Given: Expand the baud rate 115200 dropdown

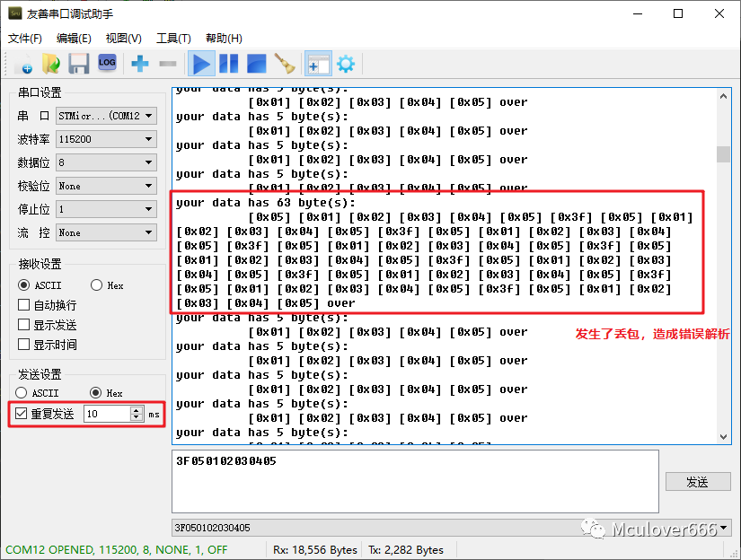Looking at the screenshot, I should click(x=106, y=139).
